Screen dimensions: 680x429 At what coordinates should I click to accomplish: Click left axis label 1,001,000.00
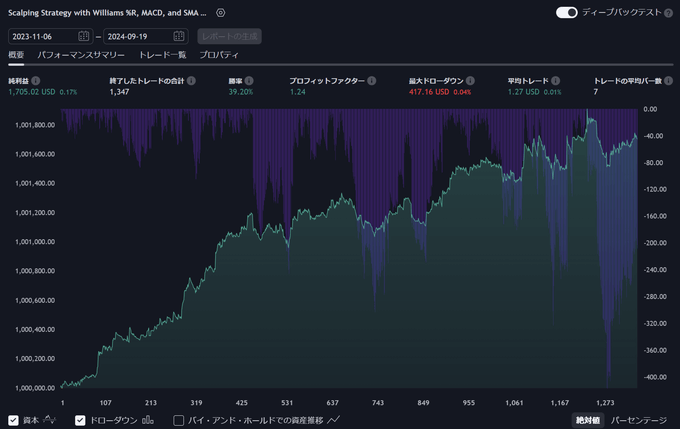(35, 242)
